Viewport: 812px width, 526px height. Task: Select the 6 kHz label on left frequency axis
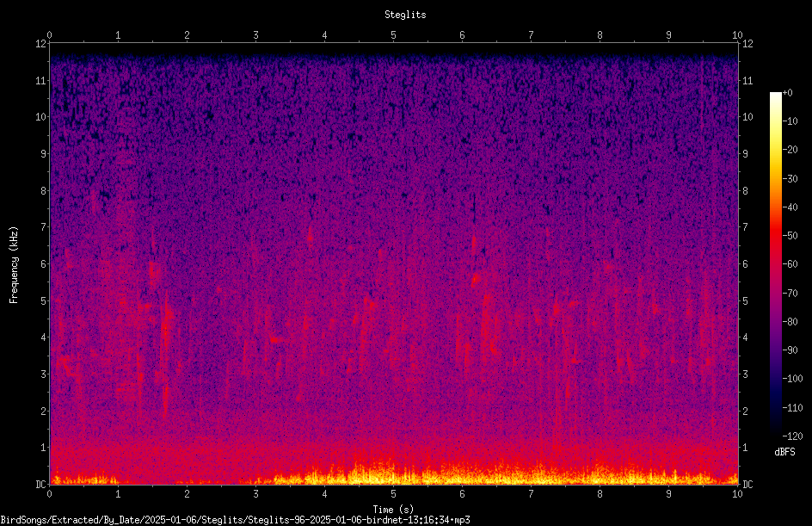(43, 263)
